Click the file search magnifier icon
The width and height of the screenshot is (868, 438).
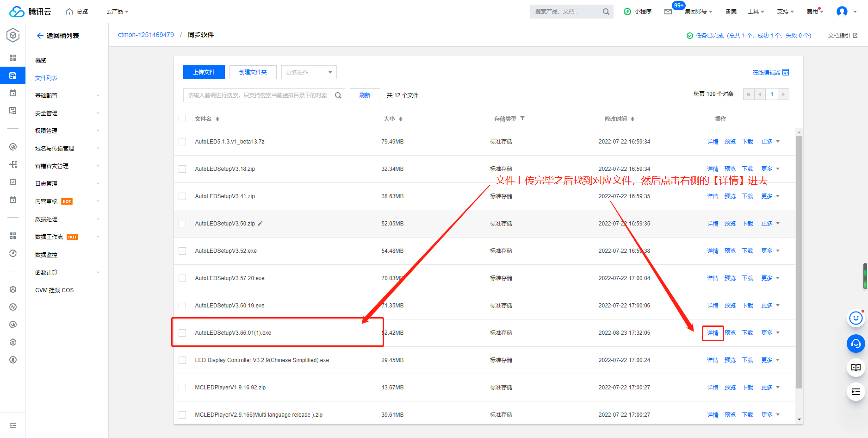tap(338, 95)
